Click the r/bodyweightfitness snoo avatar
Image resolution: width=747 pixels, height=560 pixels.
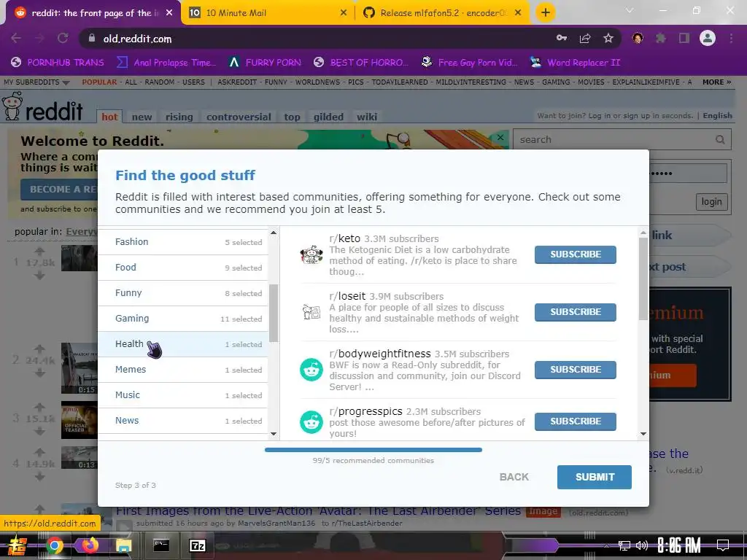[311, 370]
